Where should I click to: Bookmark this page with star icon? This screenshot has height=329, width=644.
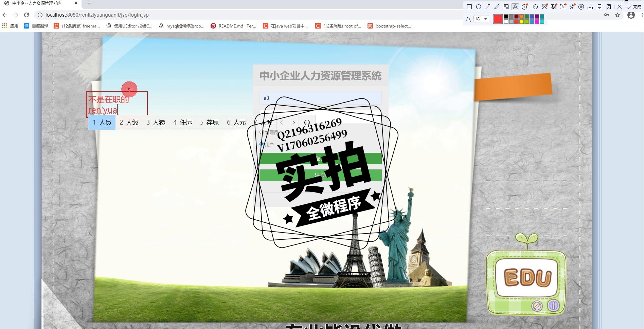tap(618, 15)
